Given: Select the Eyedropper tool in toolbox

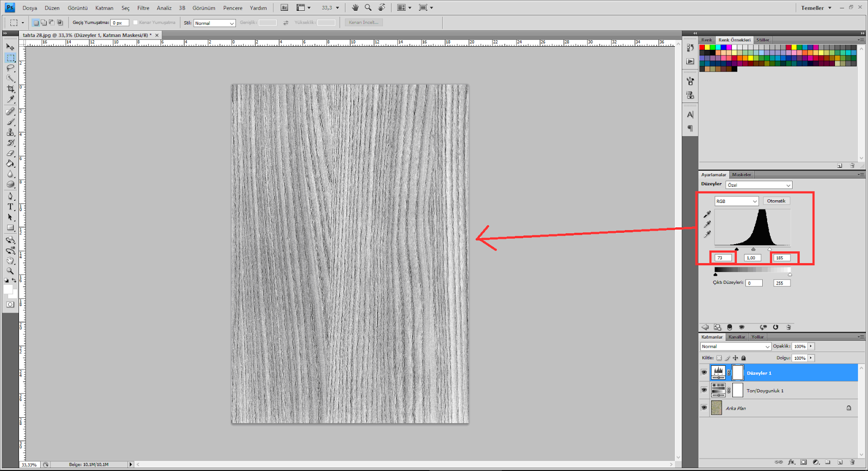Looking at the screenshot, I should (x=10, y=99).
